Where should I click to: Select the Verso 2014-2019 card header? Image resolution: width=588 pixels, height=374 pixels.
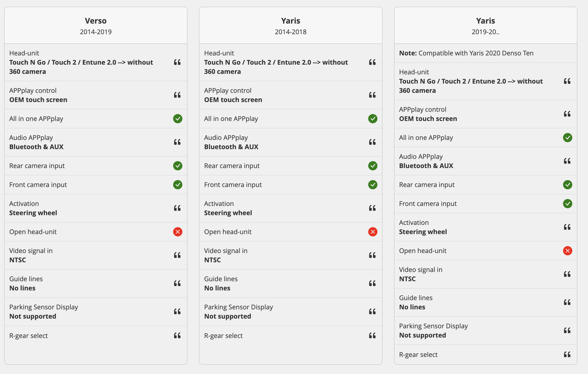click(96, 26)
